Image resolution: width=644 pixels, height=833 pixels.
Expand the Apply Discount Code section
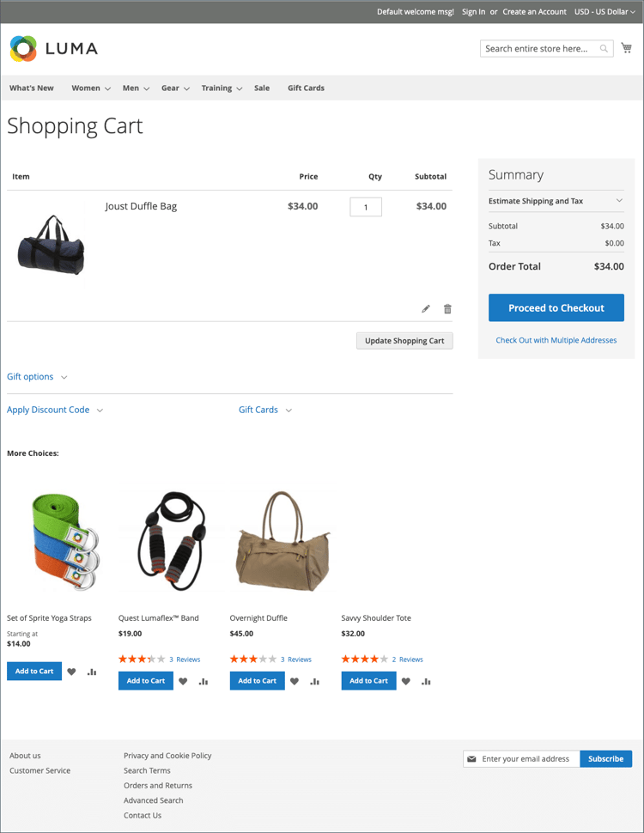(x=48, y=410)
